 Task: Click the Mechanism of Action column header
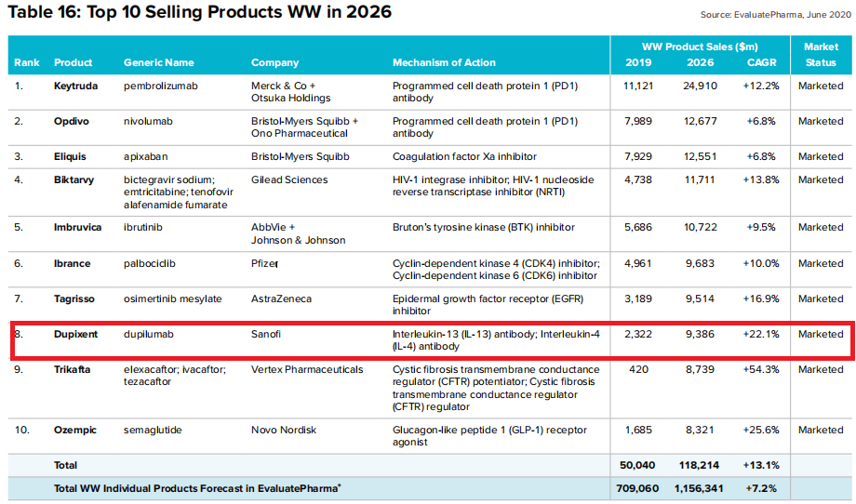[x=444, y=62]
